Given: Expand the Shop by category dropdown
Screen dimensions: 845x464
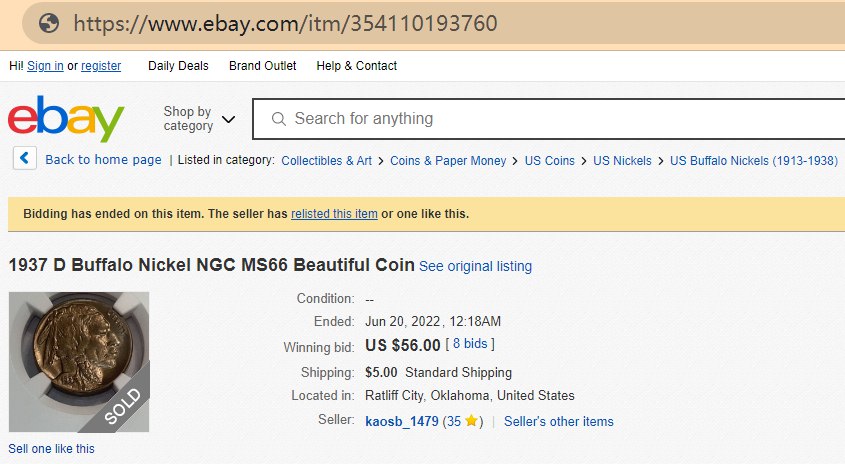Looking at the screenshot, I should (x=199, y=119).
